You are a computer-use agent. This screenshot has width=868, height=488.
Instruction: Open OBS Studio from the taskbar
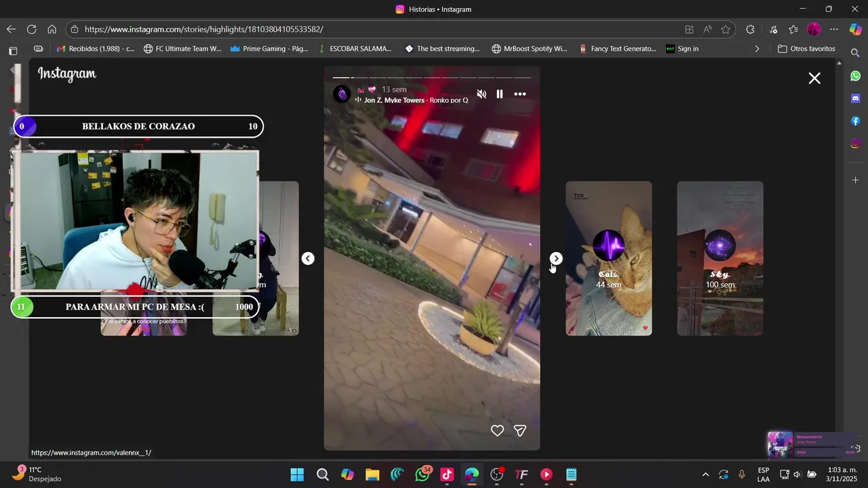tap(496, 474)
